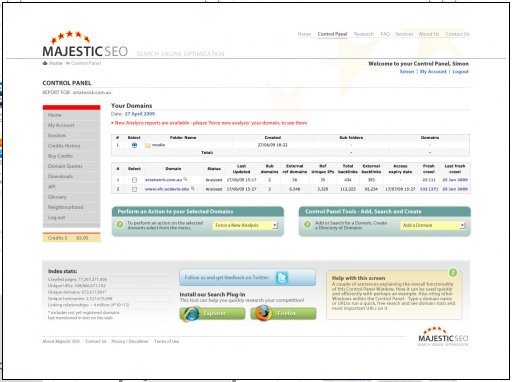Click the green help icon in Help panel
Image resolution: width=512 pixels, height=382 pixels.
click(x=453, y=273)
